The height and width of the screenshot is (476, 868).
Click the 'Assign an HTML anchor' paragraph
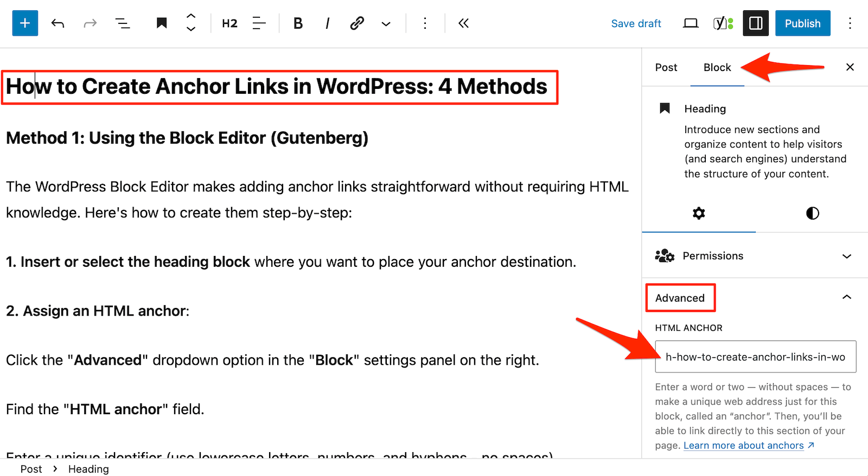[98, 311]
